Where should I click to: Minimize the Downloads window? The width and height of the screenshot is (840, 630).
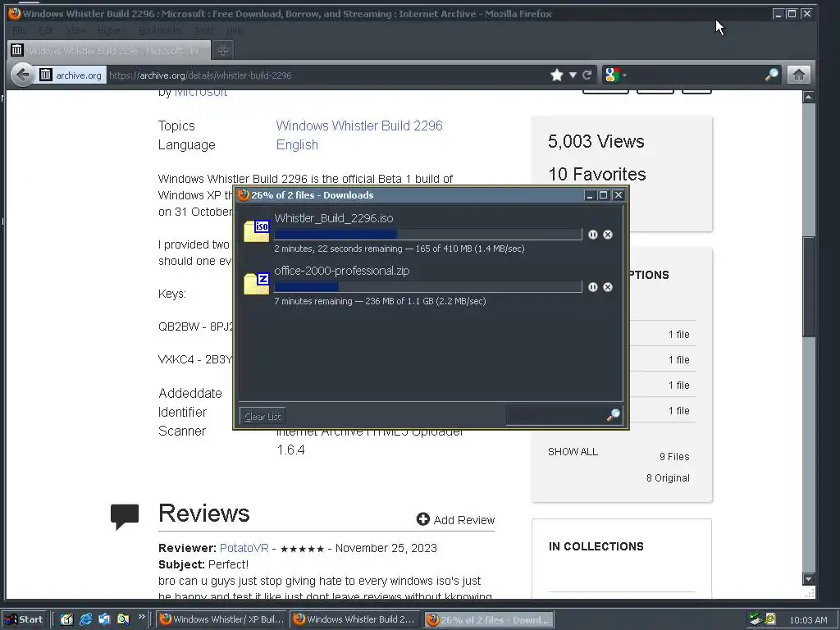click(589, 195)
